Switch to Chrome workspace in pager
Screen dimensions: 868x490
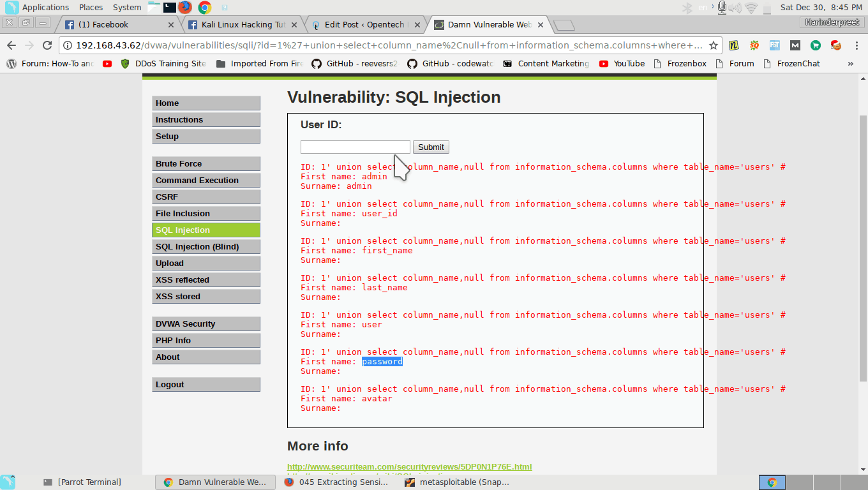pos(772,482)
